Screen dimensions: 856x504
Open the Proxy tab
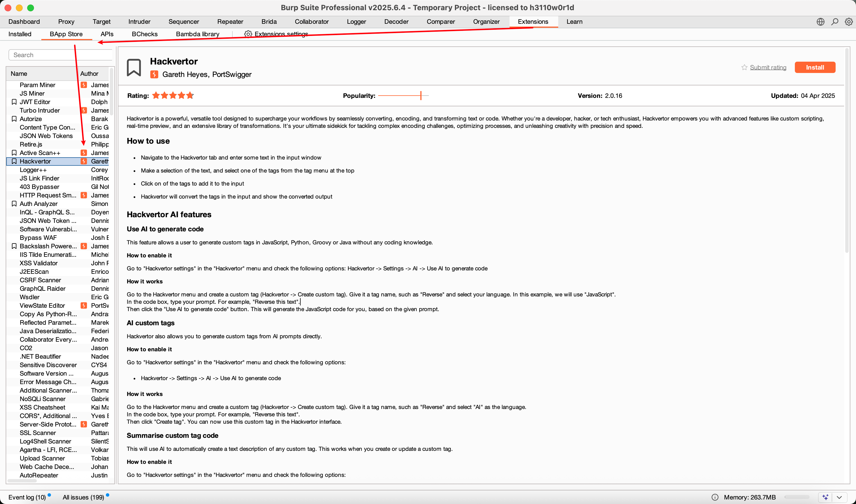(66, 22)
